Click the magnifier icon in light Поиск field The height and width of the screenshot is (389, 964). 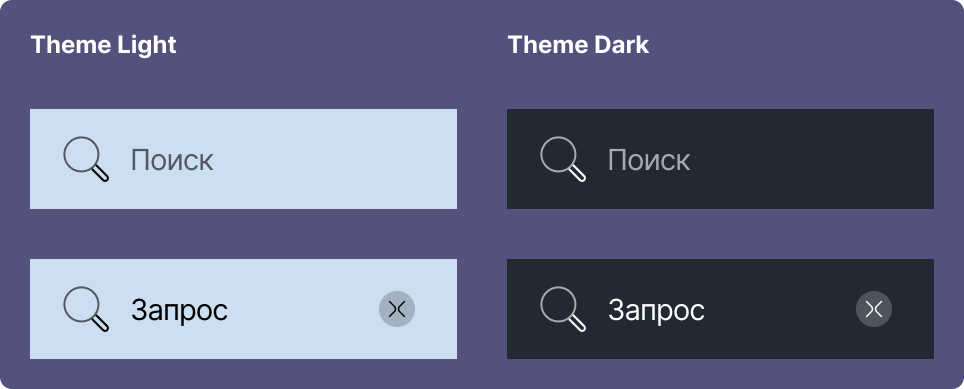click(x=86, y=159)
